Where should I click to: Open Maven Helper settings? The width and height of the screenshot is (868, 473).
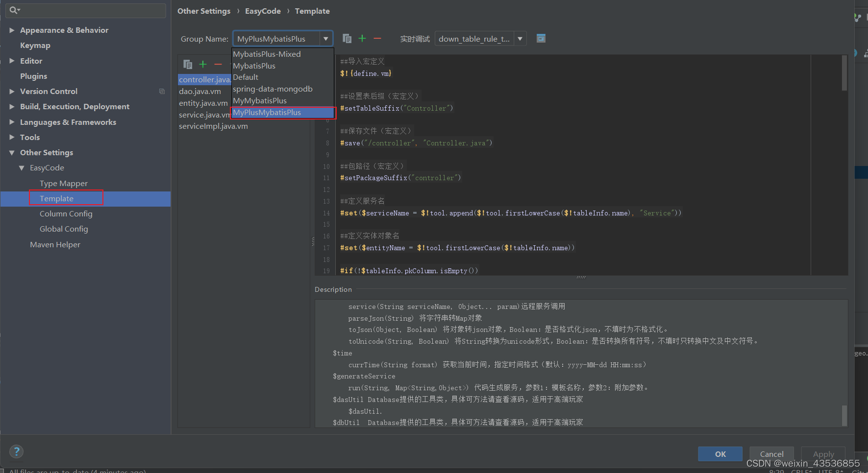[x=55, y=244]
